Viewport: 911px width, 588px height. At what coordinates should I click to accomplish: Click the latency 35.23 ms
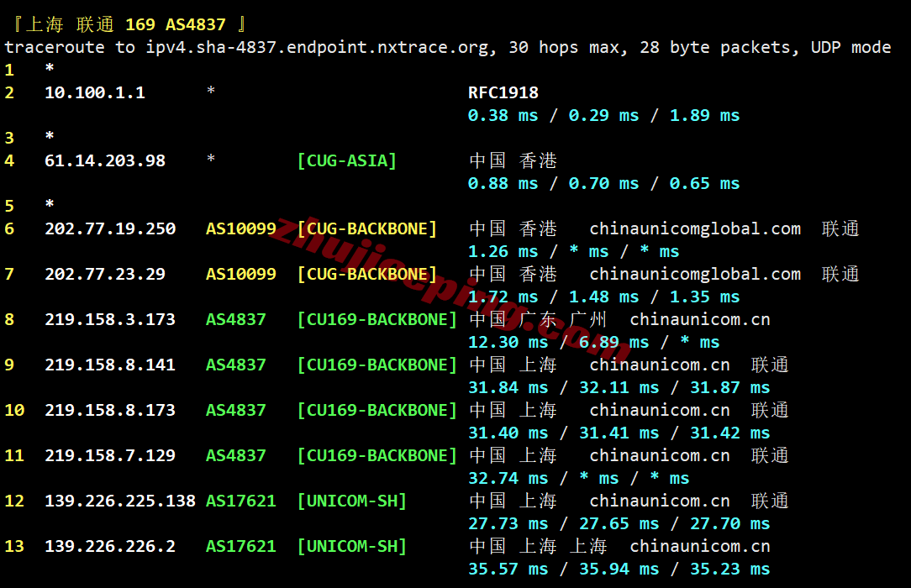pos(729,569)
